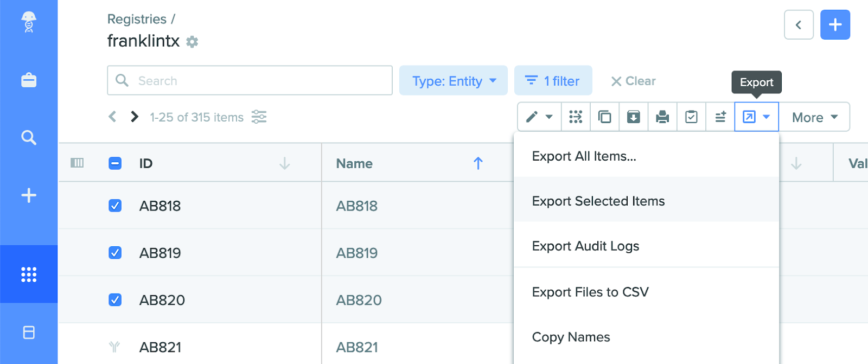Click the archive icon in the toolbar

pyautogui.click(x=634, y=117)
